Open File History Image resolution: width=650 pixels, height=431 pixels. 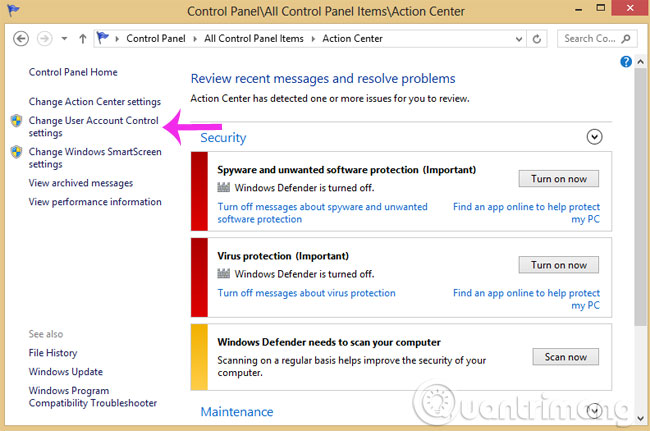53,353
